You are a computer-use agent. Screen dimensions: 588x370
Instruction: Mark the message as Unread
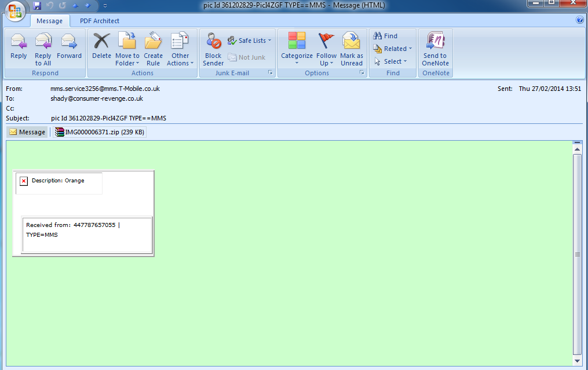click(351, 42)
